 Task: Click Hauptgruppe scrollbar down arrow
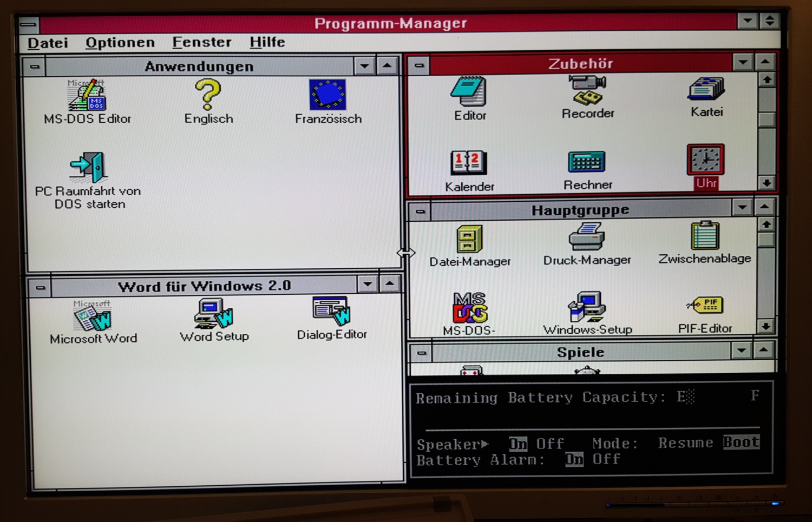pyautogui.click(x=765, y=326)
